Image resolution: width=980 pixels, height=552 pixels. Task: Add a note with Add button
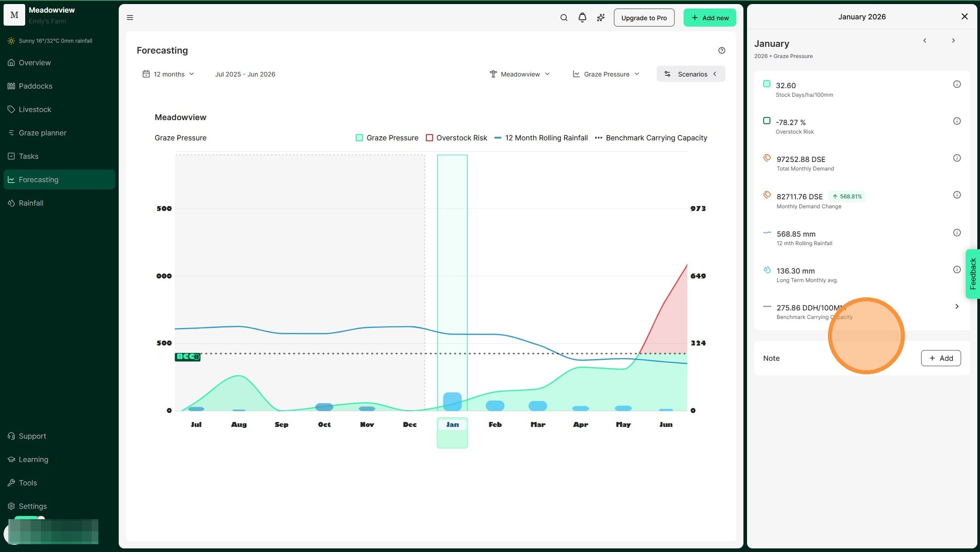click(940, 358)
